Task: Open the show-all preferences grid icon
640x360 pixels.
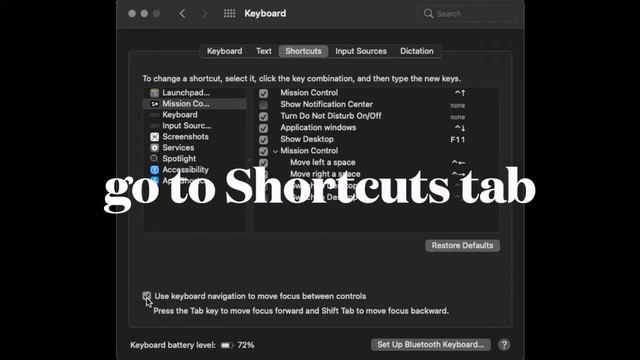Action: [229, 13]
